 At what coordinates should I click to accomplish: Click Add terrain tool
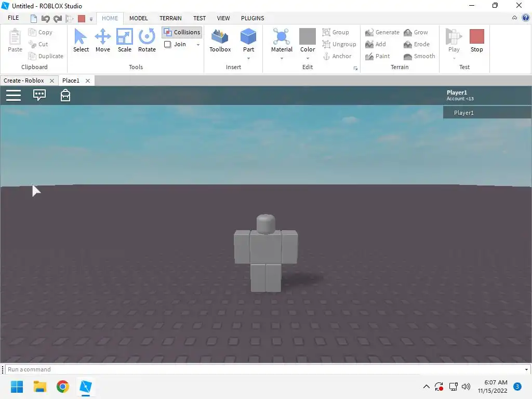376,44
